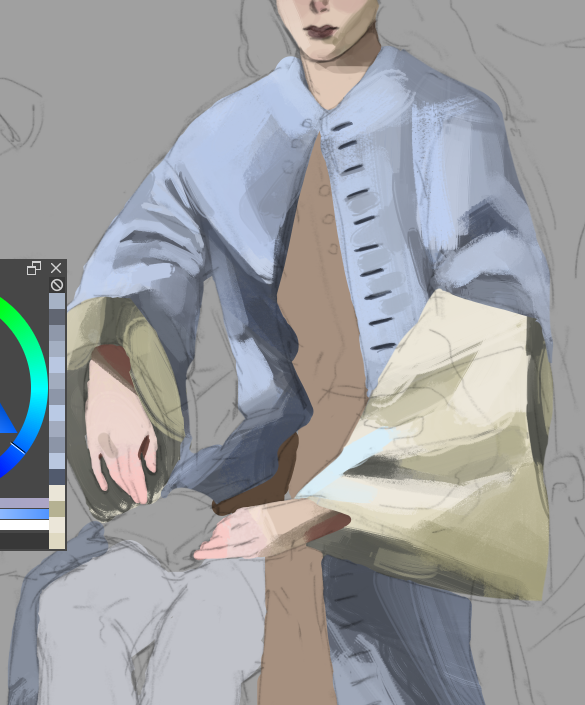Click inside the blue saturation triangle
Viewport: 585px width, 705px height.
point(4,425)
